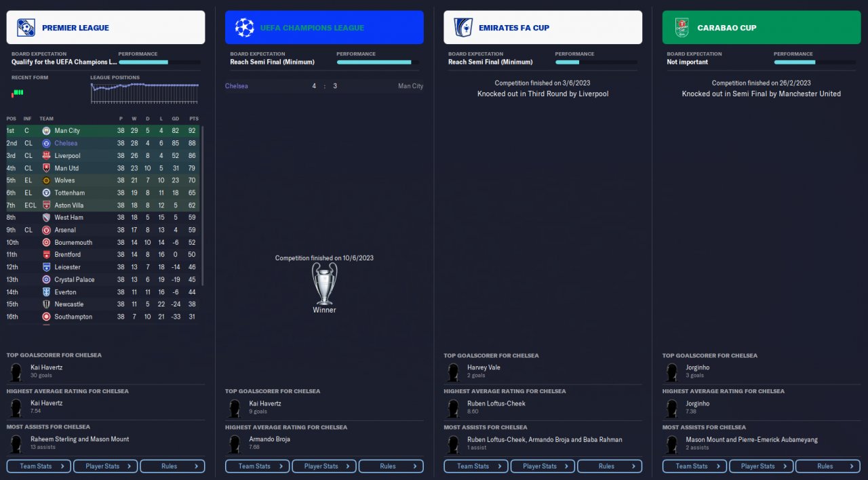Click the Champions League winner trophy image
Screen dimensions: 868x480
324,284
